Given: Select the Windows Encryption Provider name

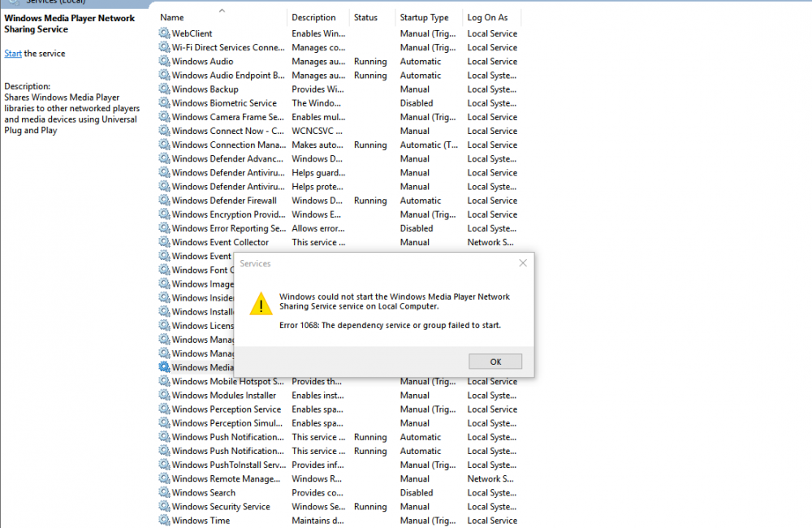Looking at the screenshot, I should click(228, 214).
